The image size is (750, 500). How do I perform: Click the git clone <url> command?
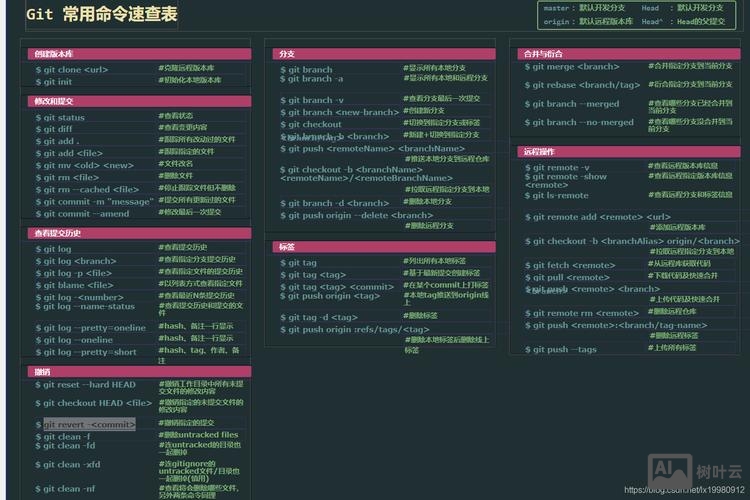tap(72, 69)
